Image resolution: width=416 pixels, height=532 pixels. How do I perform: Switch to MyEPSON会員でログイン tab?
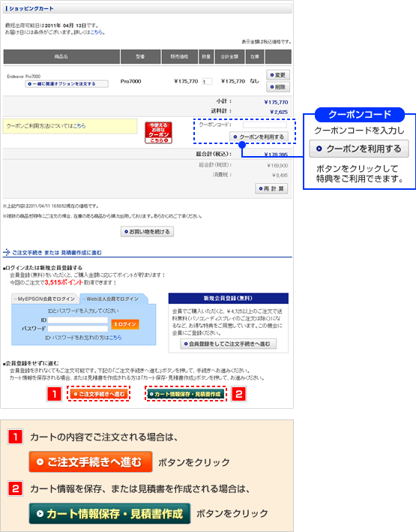click(46, 299)
